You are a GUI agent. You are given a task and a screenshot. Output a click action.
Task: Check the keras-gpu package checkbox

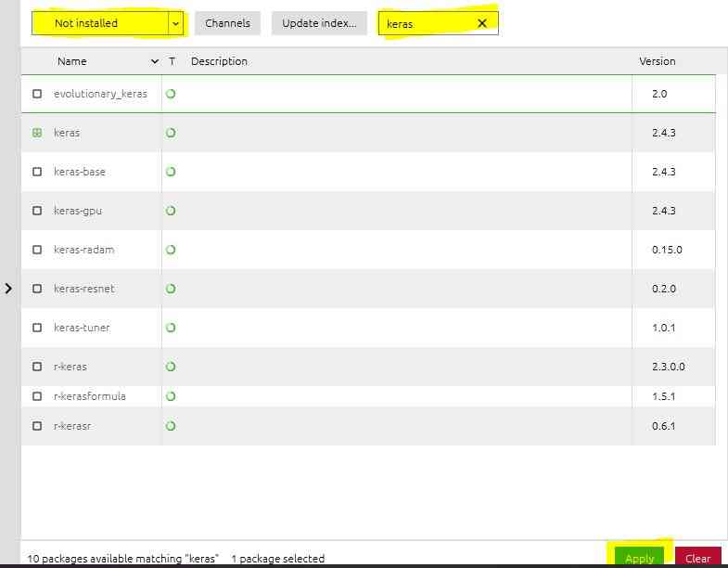coord(37,211)
